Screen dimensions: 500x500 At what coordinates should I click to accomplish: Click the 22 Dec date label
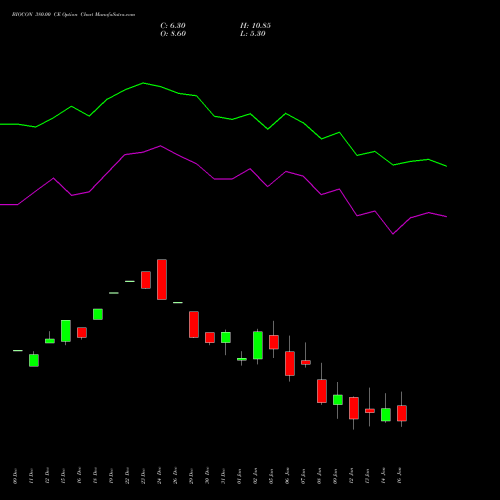127,476
